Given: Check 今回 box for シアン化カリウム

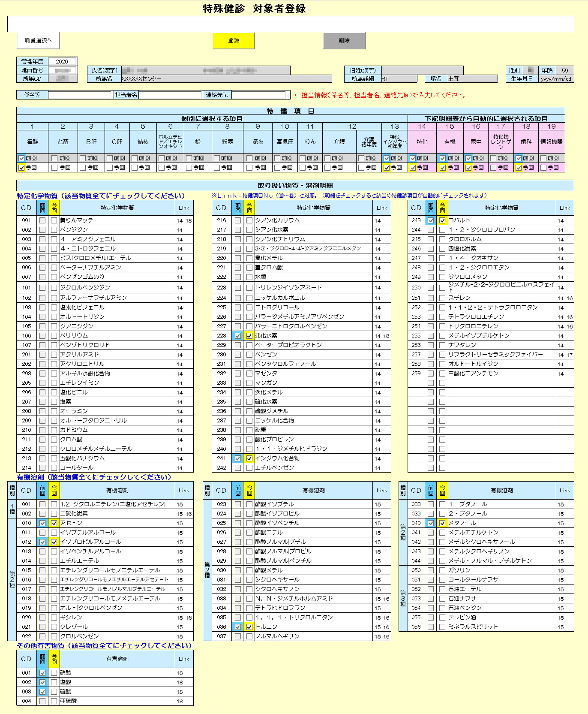Looking at the screenshot, I should [x=249, y=220].
